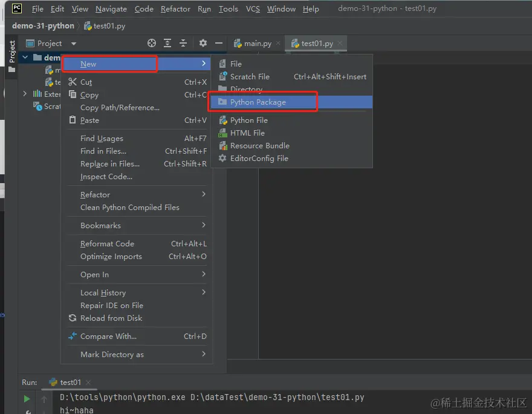
Task: Close the test01 run tab
Action: click(x=88, y=383)
